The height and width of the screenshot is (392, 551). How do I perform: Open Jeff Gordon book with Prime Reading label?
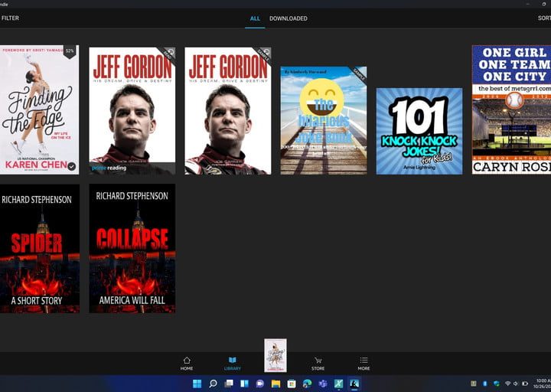pyautogui.click(x=132, y=111)
